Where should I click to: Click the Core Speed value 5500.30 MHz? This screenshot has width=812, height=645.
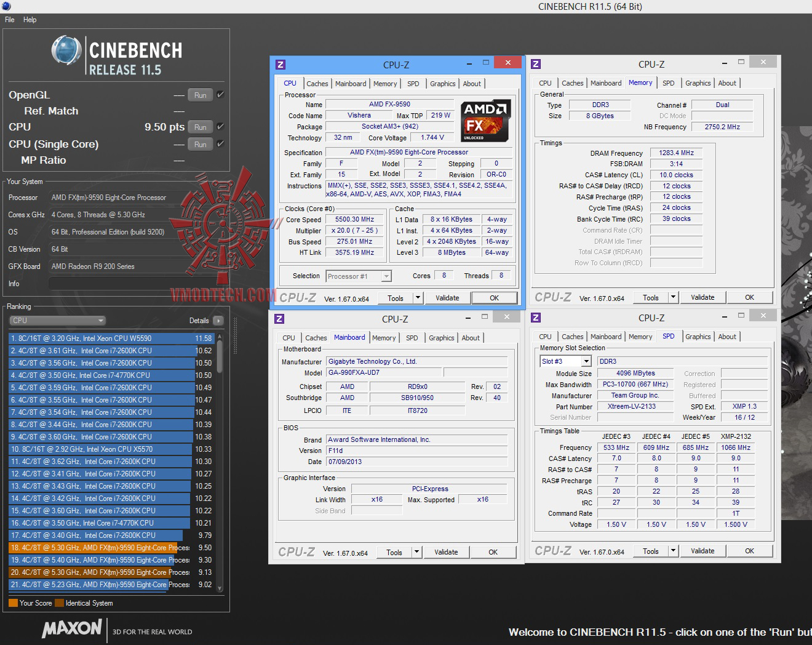pos(354,220)
